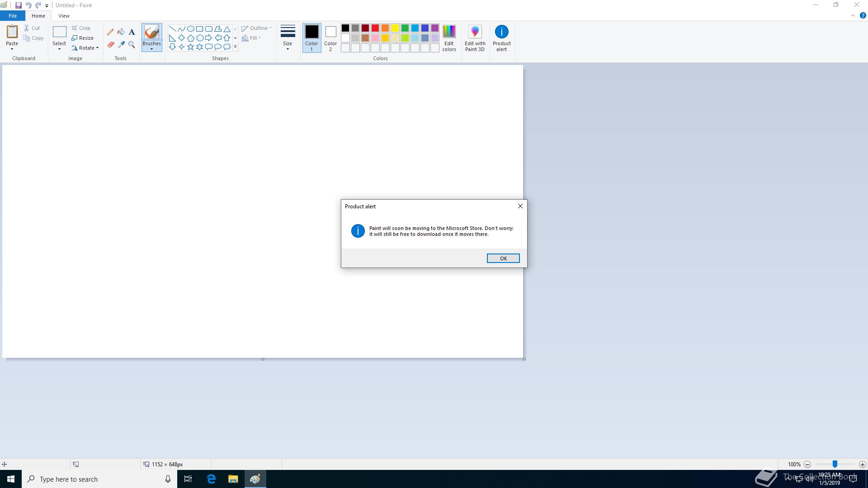
Task: Open the Rotate dropdown
Action: point(85,48)
